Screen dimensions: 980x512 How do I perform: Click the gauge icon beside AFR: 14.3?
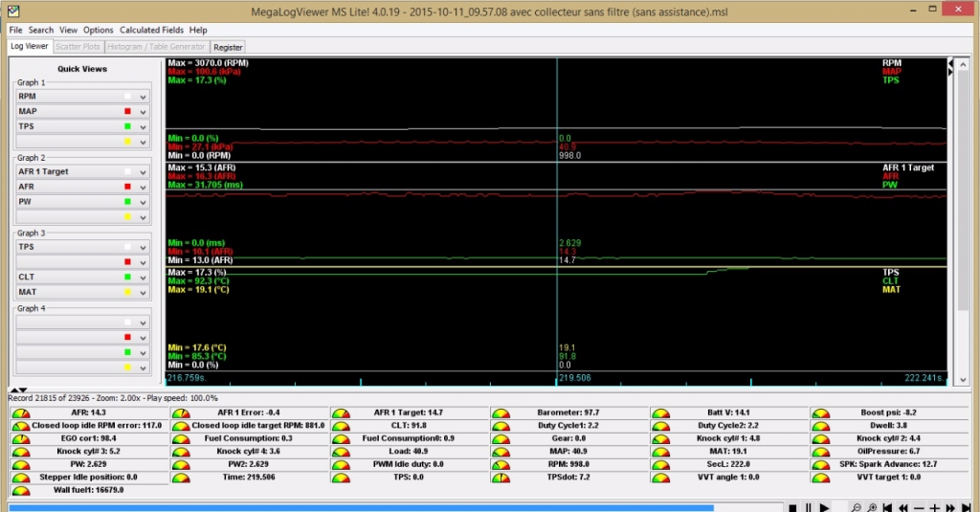point(21,413)
